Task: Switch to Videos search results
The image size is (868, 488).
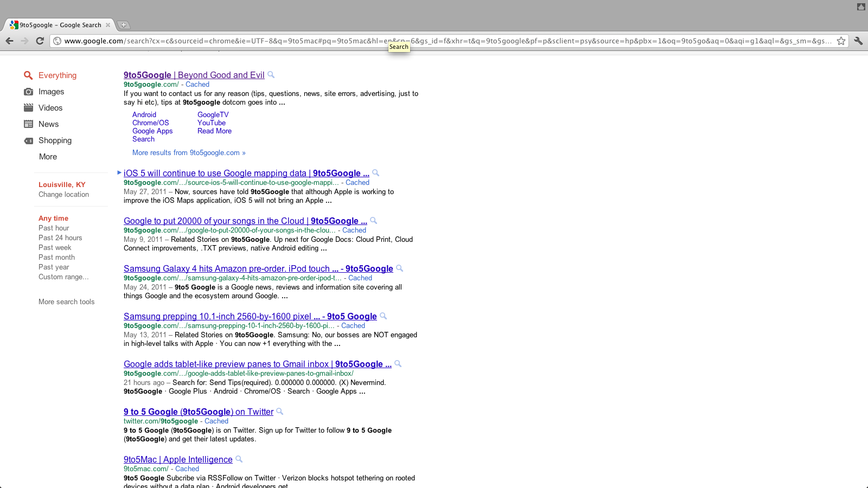Action: [x=50, y=108]
